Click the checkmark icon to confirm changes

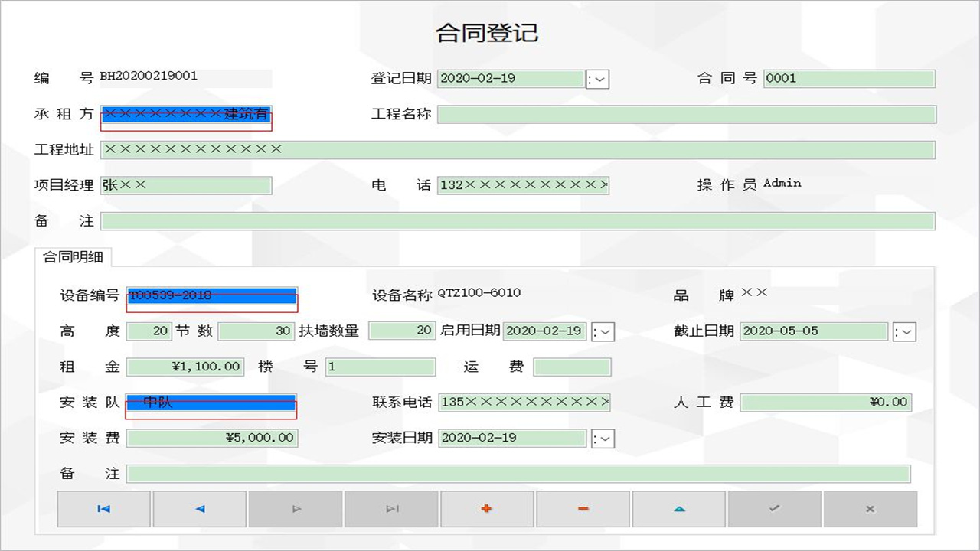pos(774,508)
